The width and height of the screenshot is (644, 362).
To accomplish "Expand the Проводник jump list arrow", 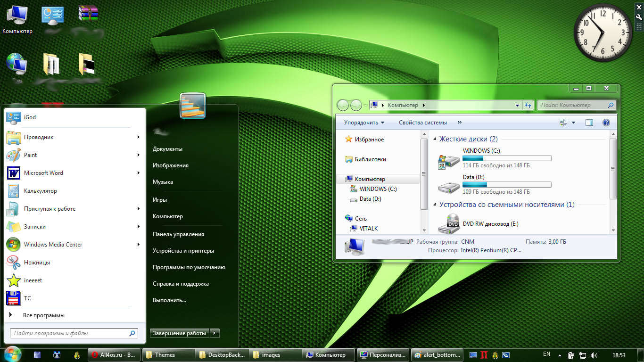I will (x=139, y=137).
